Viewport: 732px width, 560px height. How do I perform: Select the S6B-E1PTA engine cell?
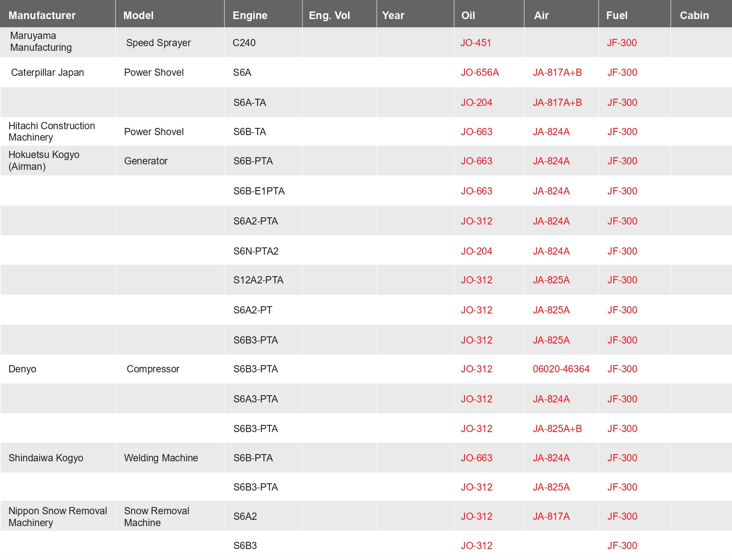(x=259, y=191)
